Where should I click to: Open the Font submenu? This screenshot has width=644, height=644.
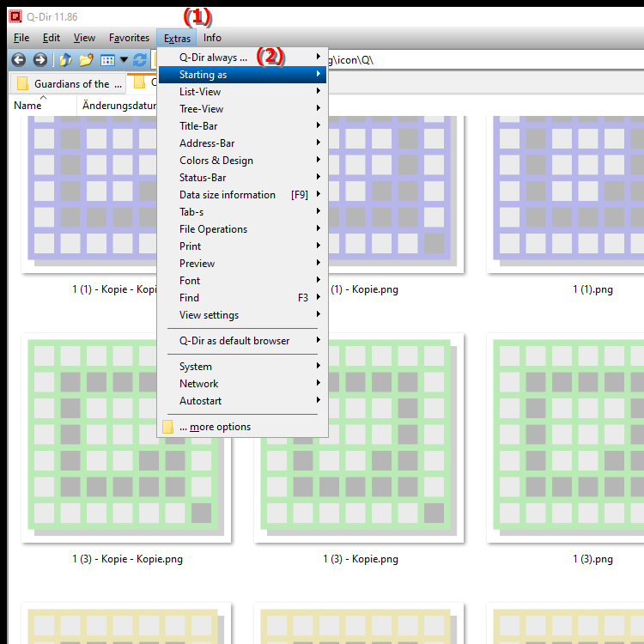pyautogui.click(x=242, y=281)
